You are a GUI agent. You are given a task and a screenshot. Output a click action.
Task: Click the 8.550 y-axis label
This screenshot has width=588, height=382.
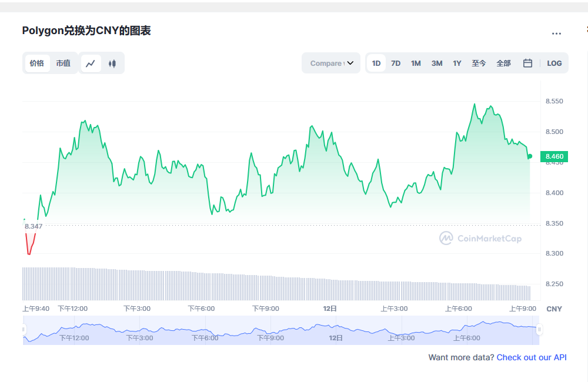[554, 101]
